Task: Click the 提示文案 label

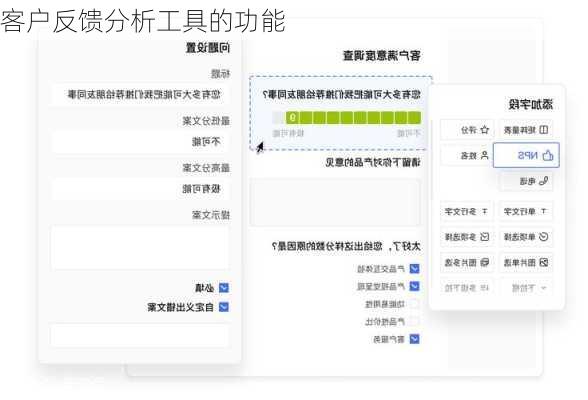Action: click(211, 215)
